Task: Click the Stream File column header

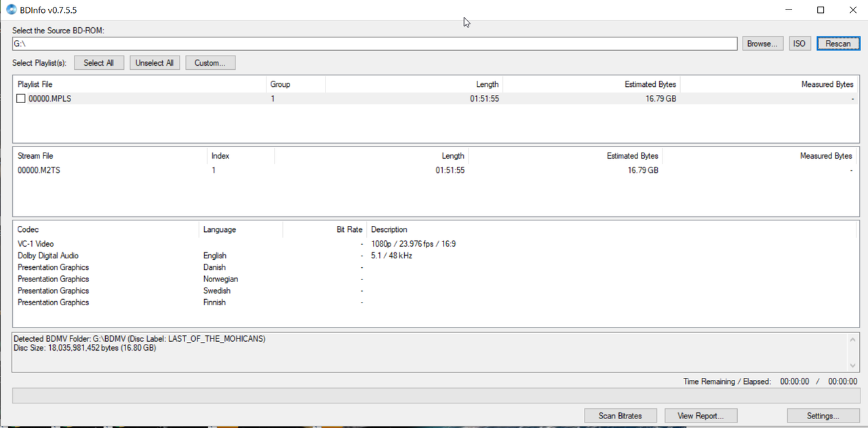Action: coord(110,155)
